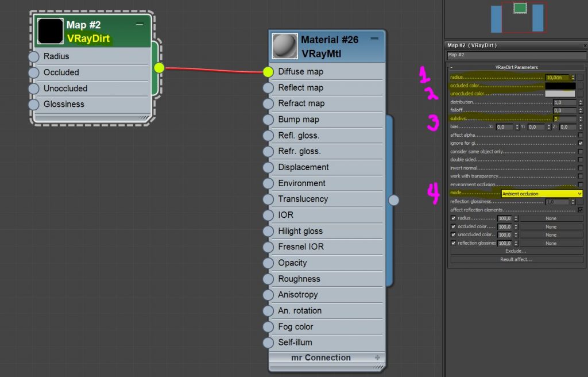Image resolution: width=588 pixels, height=377 pixels.
Task: Expand the mr Connection plus section
Action: click(x=377, y=357)
